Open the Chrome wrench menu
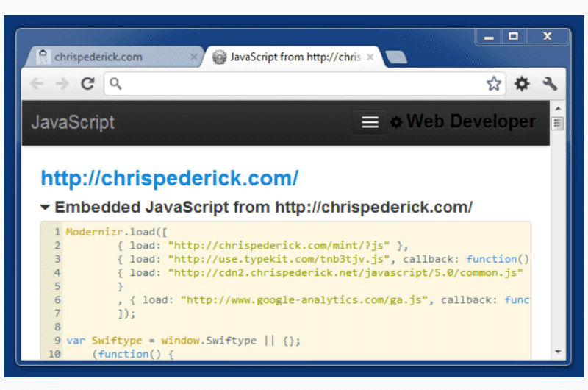The image size is (588, 390). click(550, 83)
